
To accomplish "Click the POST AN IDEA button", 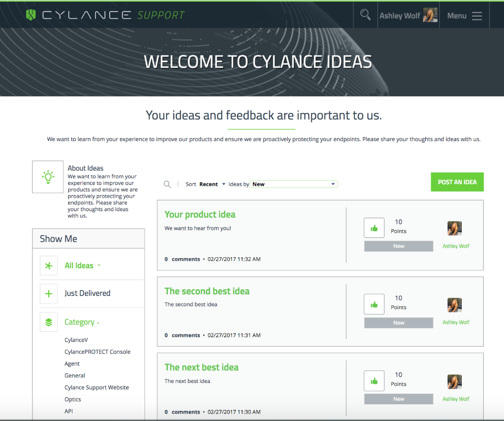I will [x=457, y=182].
